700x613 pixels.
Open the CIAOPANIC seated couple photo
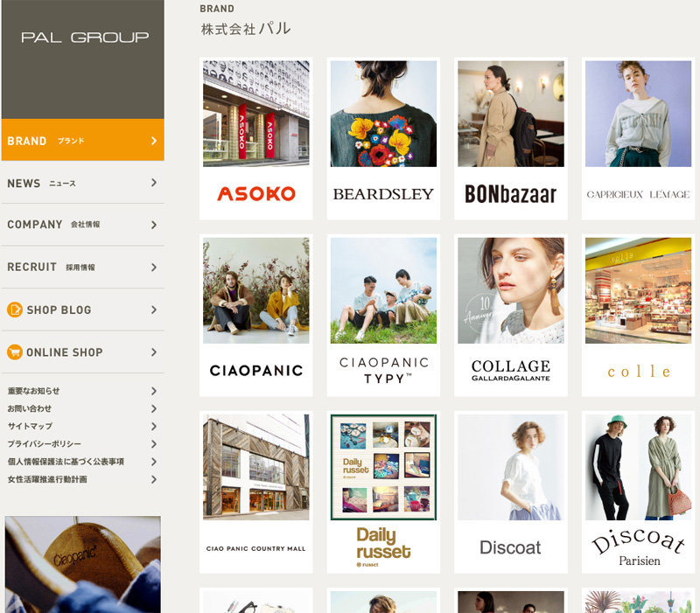[x=255, y=290]
